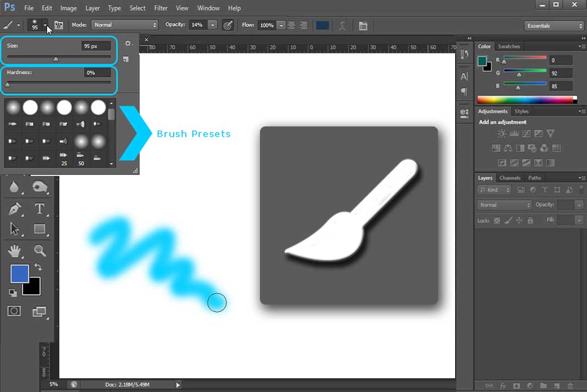Open the collapsed History panel icon
The image size is (587, 392).
pyautogui.click(x=464, y=54)
